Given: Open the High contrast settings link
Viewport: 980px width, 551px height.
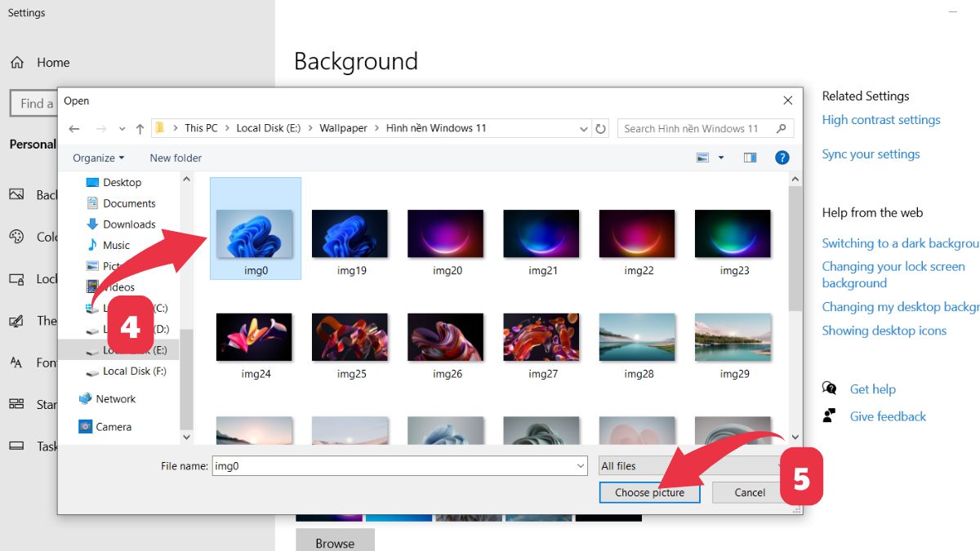Looking at the screenshot, I should pos(881,120).
